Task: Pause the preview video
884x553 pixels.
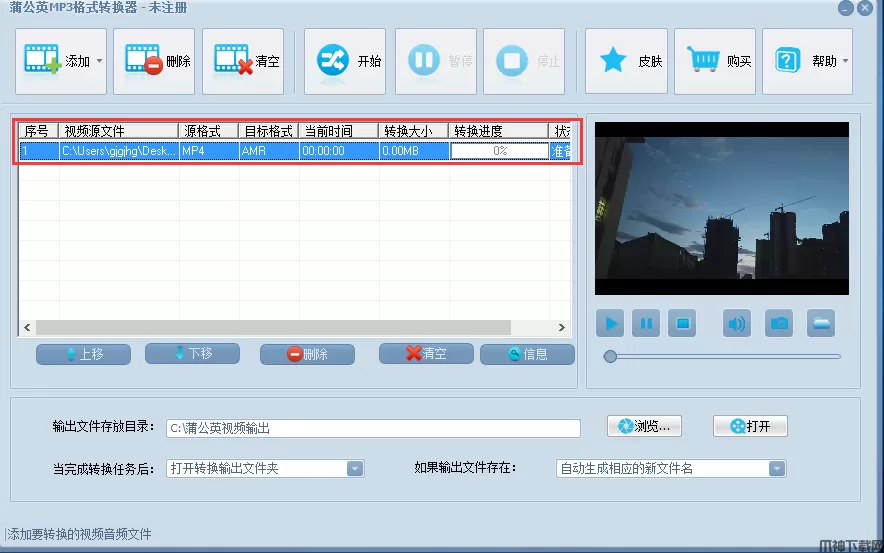Action: pos(647,323)
